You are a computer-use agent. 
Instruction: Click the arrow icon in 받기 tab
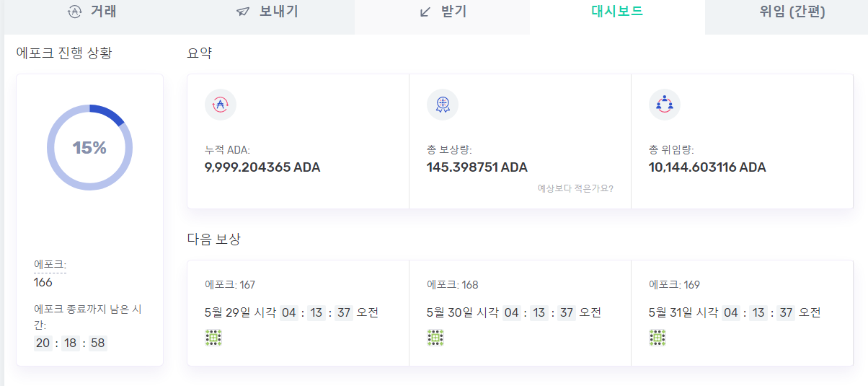[425, 12]
